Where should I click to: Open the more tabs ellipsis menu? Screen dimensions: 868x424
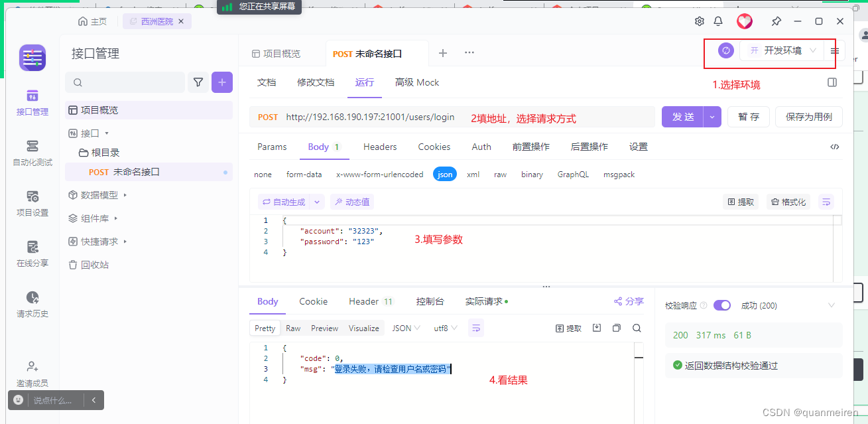469,53
